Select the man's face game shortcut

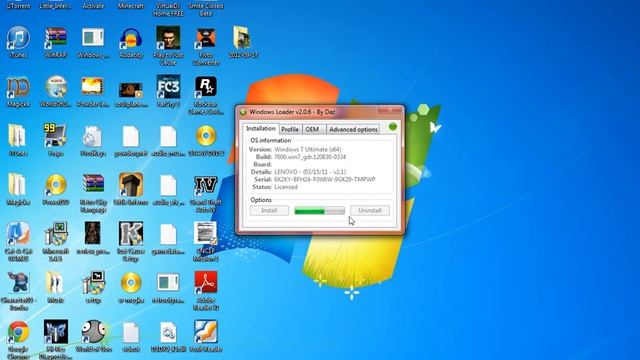click(168, 38)
